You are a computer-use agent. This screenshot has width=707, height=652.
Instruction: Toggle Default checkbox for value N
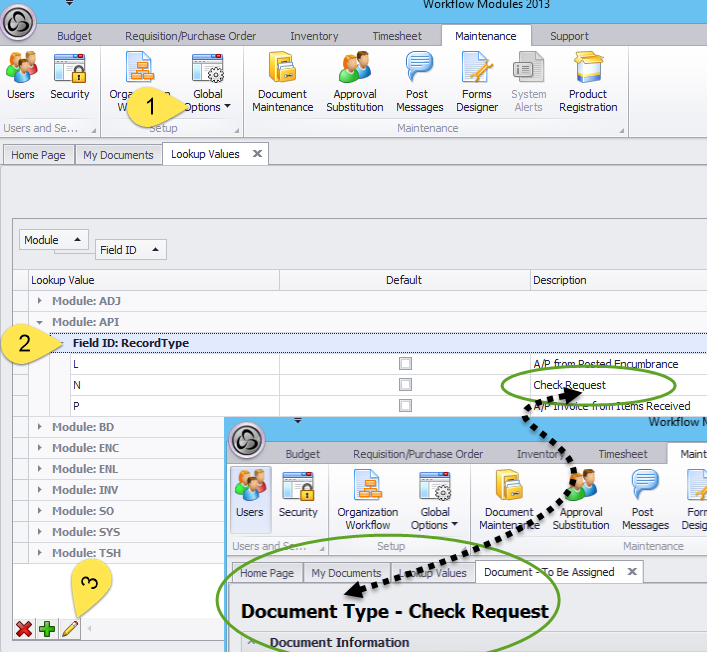(x=405, y=385)
